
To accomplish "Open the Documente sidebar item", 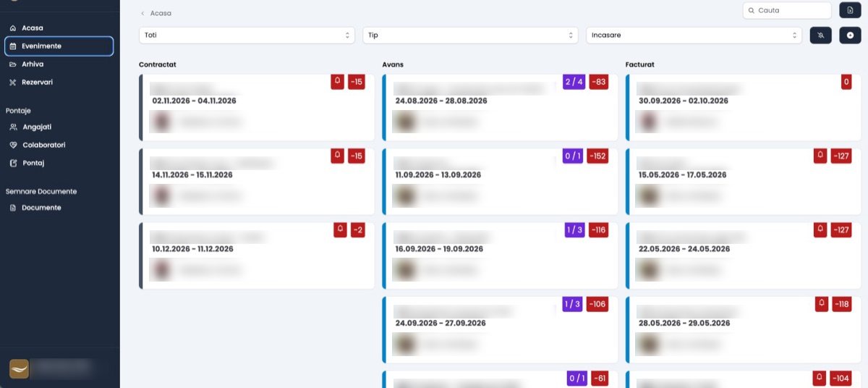I will click(59, 208).
